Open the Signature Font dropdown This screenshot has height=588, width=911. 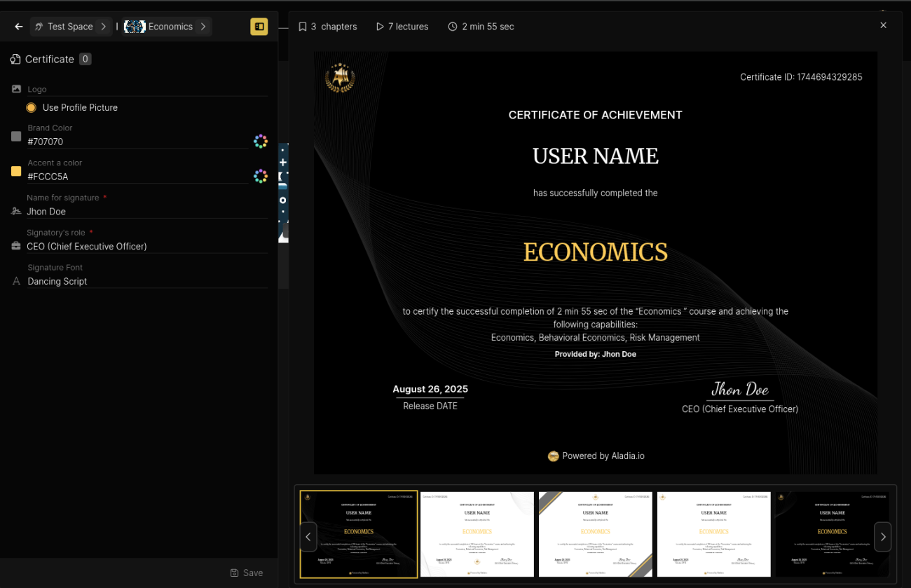click(x=147, y=281)
